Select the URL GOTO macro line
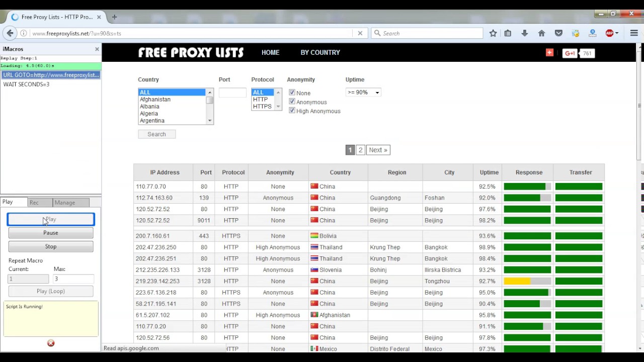 tap(51, 75)
